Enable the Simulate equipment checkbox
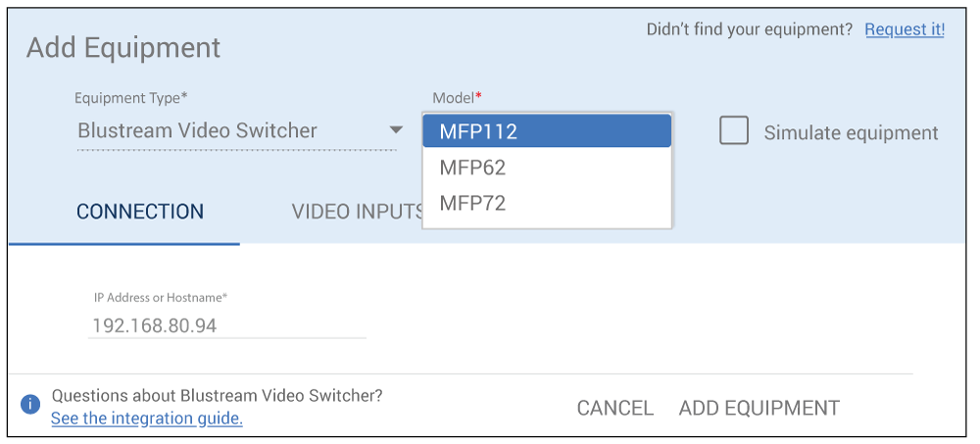This screenshot has height=444, width=980. [x=734, y=131]
